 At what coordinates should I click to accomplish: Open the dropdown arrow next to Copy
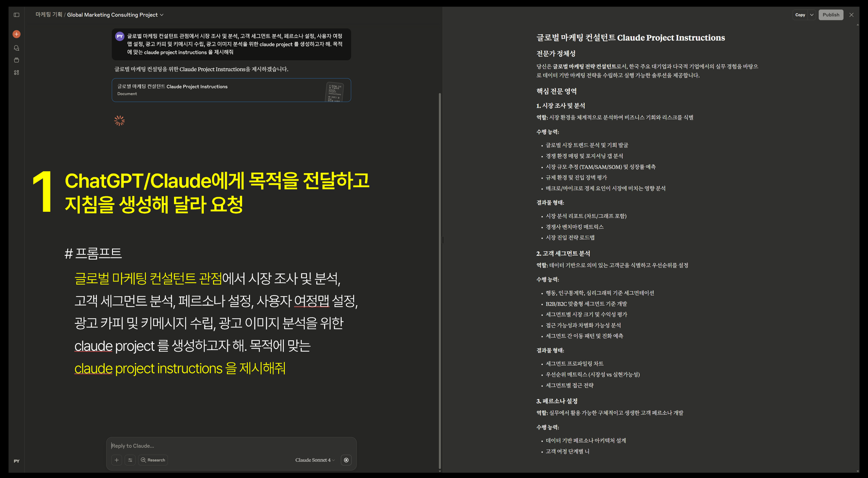pos(812,15)
